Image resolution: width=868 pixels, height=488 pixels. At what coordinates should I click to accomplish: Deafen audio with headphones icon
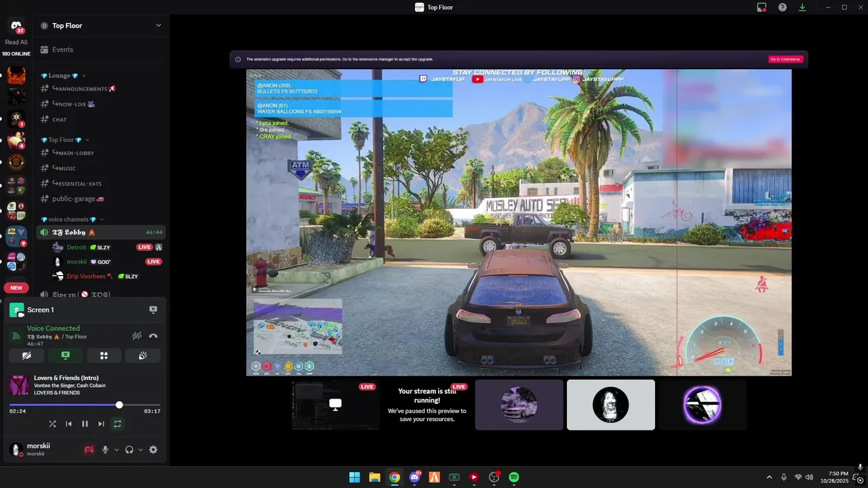tap(129, 449)
